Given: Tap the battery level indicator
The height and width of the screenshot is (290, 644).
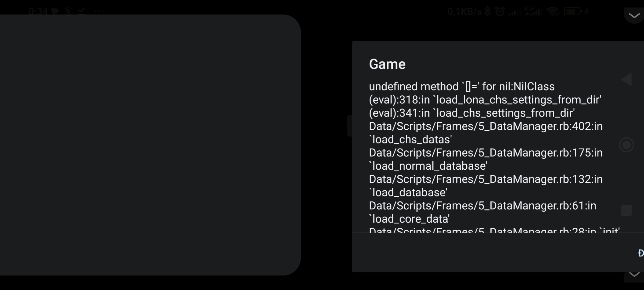Looking at the screenshot, I should [572, 12].
